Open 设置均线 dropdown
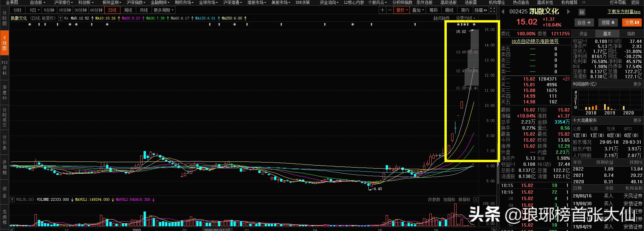Screen dimensions: 644x231 click(466, 18)
